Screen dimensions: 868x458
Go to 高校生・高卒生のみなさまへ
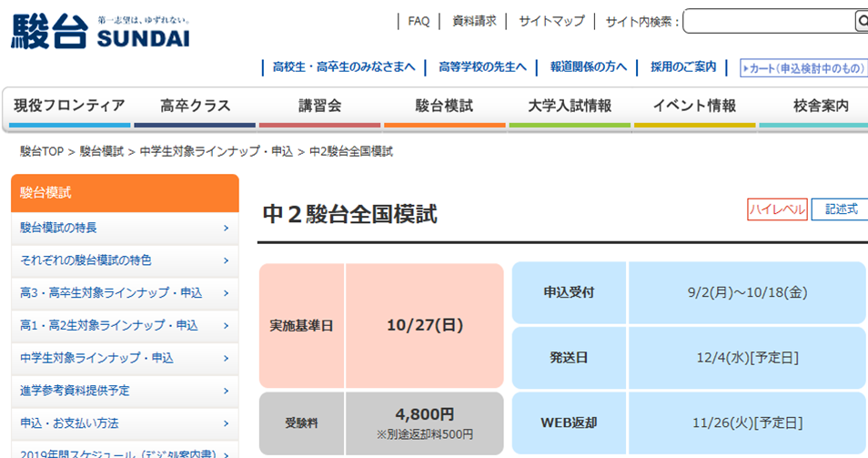click(x=344, y=67)
